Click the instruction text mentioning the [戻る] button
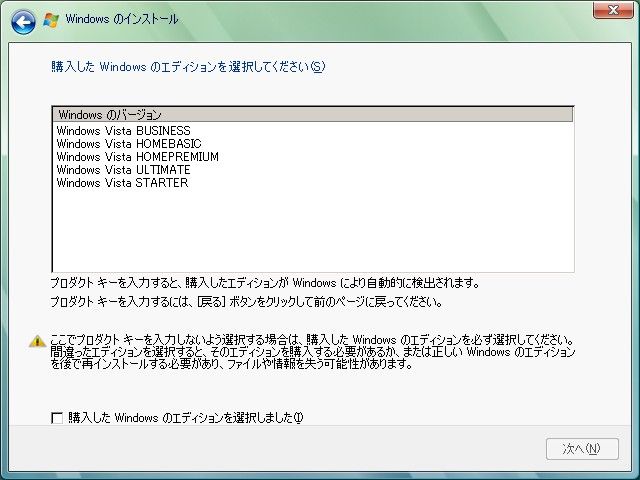The height and width of the screenshot is (480, 640). tap(246, 301)
